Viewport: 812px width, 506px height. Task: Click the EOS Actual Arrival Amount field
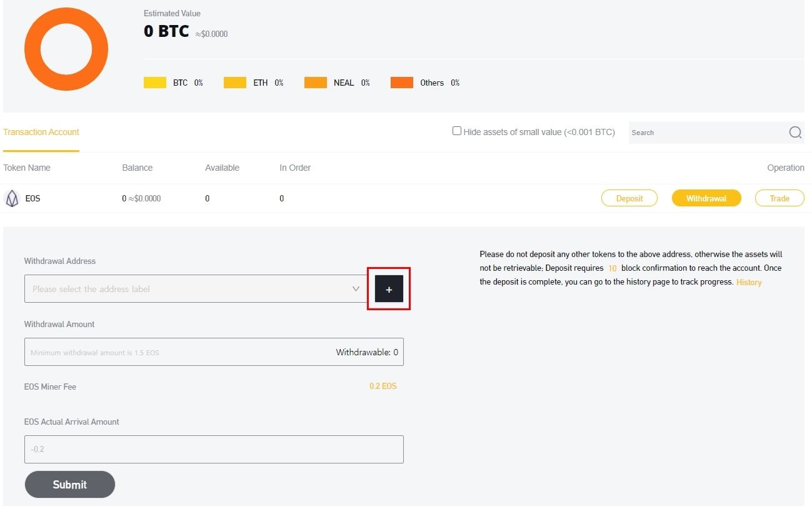coord(214,449)
